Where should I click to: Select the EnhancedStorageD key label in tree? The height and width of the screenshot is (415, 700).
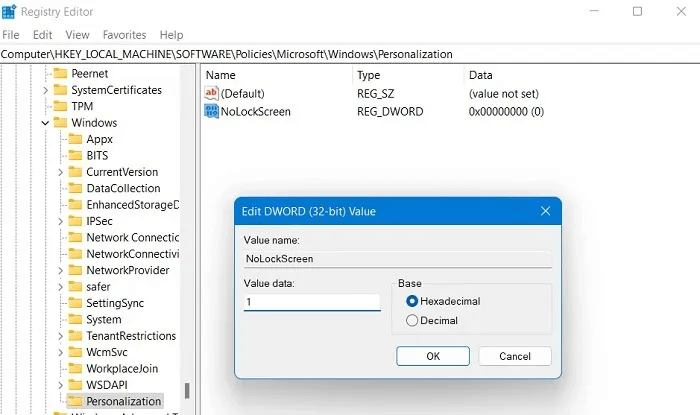click(x=133, y=204)
